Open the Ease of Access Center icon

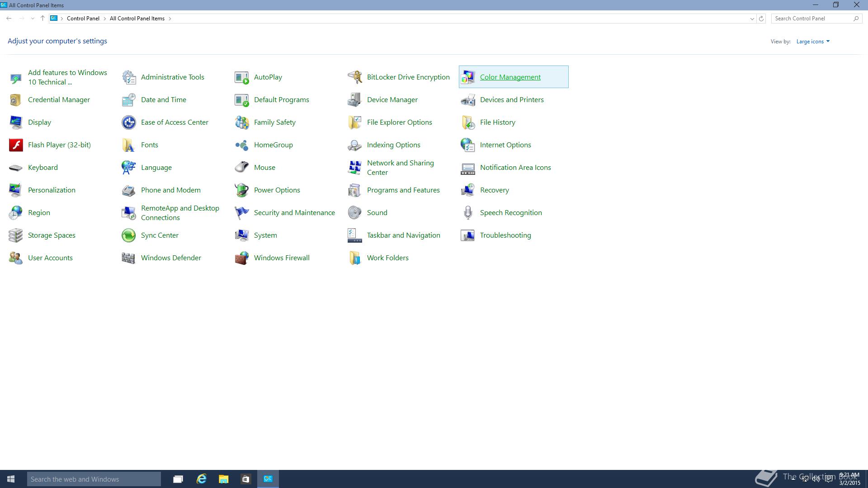tap(129, 122)
